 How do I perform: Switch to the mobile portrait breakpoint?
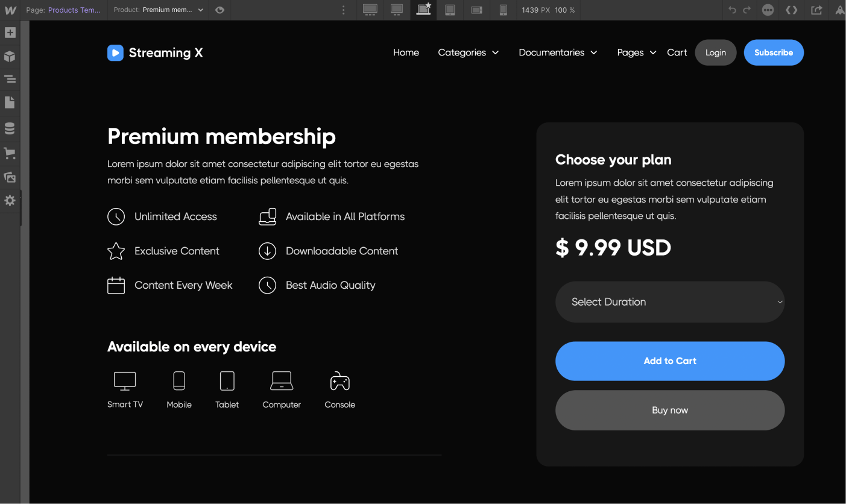coord(503,10)
